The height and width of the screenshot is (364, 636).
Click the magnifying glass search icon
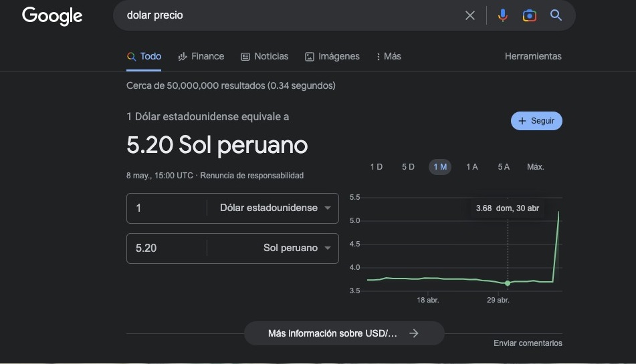(556, 15)
